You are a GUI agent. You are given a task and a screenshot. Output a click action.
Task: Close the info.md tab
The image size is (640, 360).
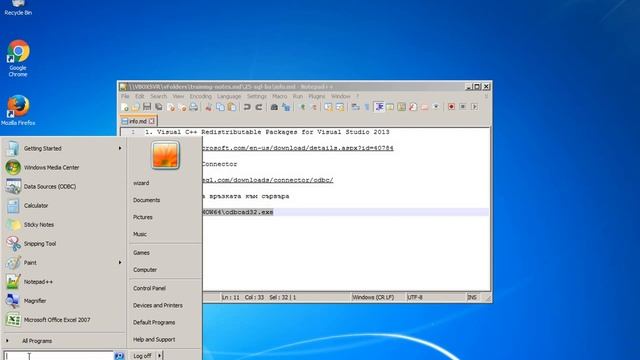[x=152, y=121]
